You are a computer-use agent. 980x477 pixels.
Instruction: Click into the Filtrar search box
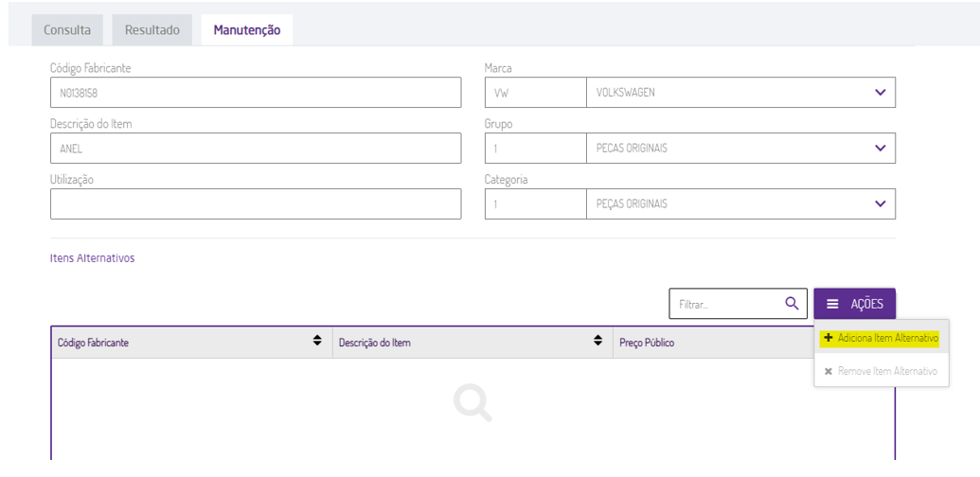tap(724, 304)
